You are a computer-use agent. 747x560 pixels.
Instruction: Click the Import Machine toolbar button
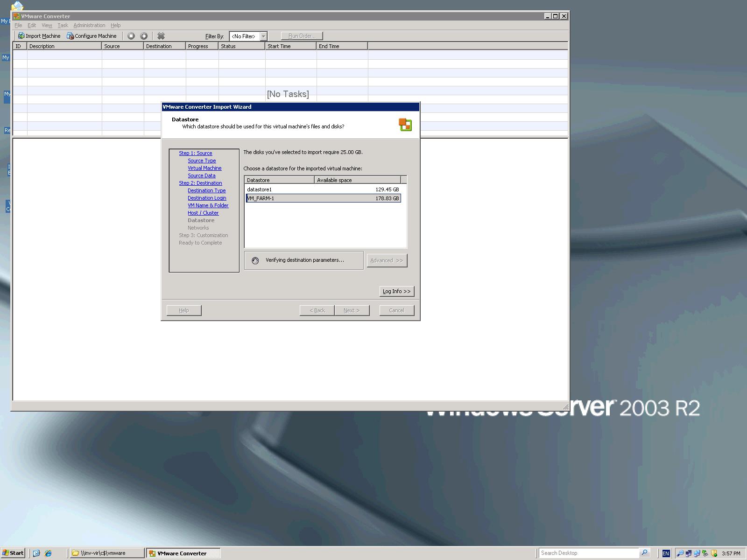[x=39, y=36]
